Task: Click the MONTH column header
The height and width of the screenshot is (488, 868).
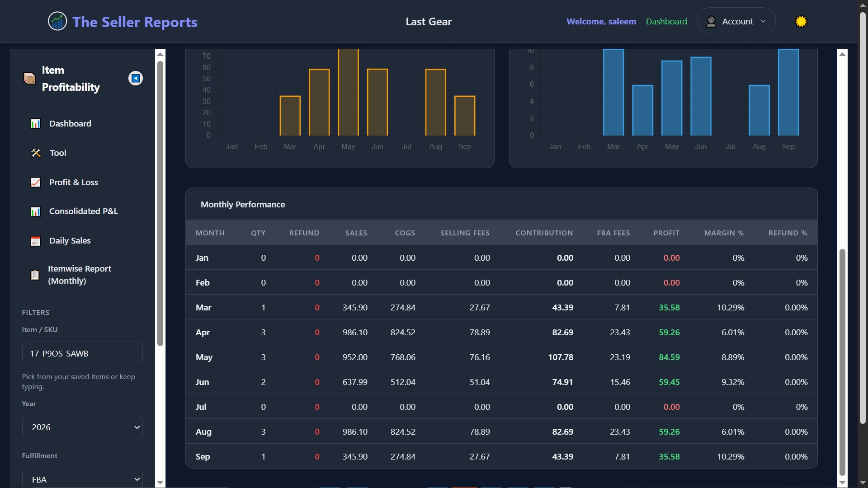Action: [x=210, y=233]
